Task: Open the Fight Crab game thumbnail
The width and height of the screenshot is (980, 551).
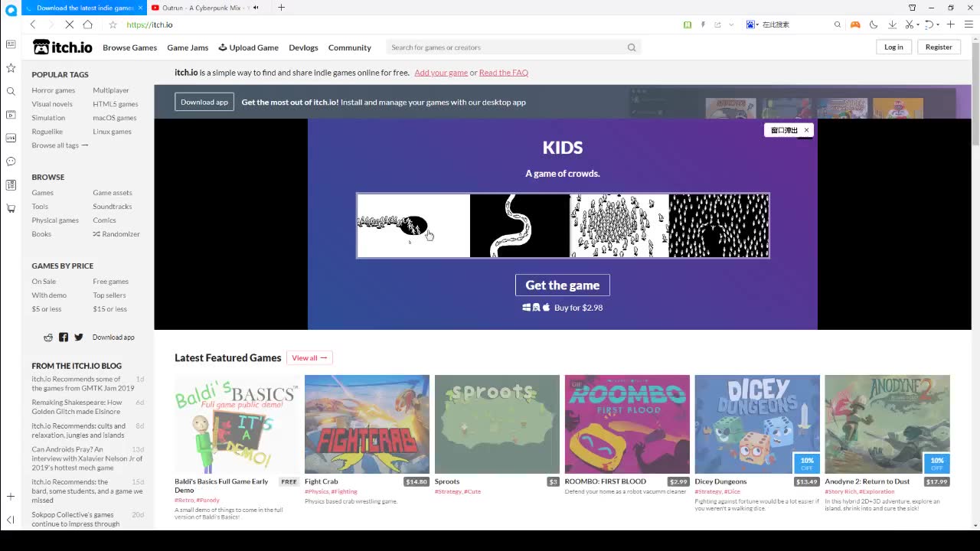Action: pos(367,424)
